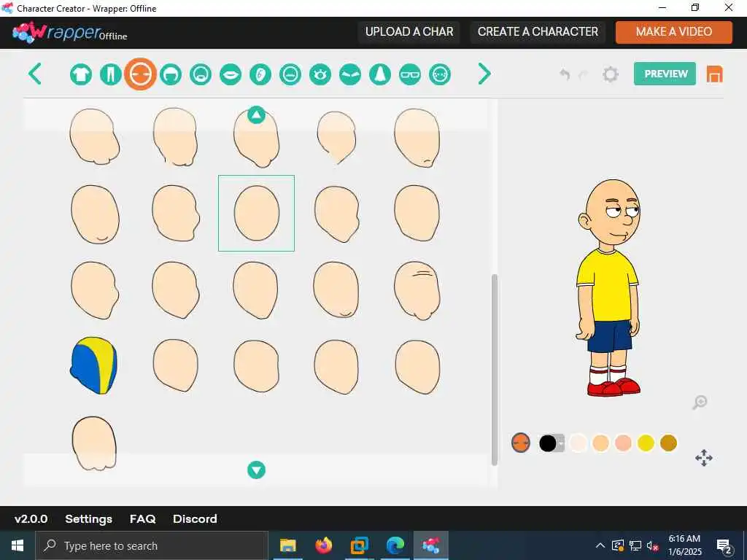Viewport: 747px width, 560px height.
Task: Expand the black color picker dropdown
Action: tap(561, 443)
